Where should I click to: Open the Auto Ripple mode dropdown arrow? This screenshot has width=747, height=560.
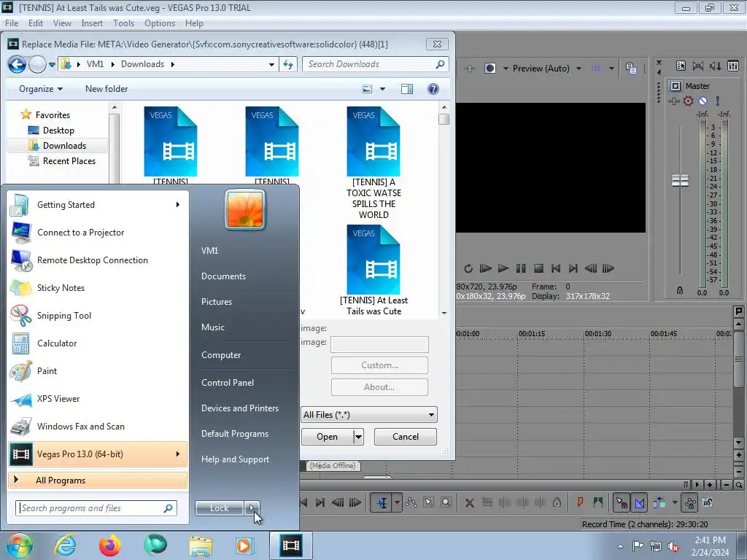(x=675, y=502)
